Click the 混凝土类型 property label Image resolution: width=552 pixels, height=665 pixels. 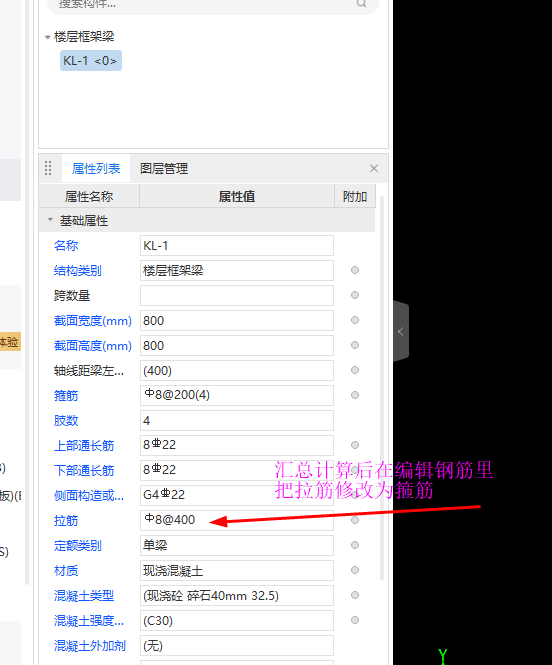84,596
